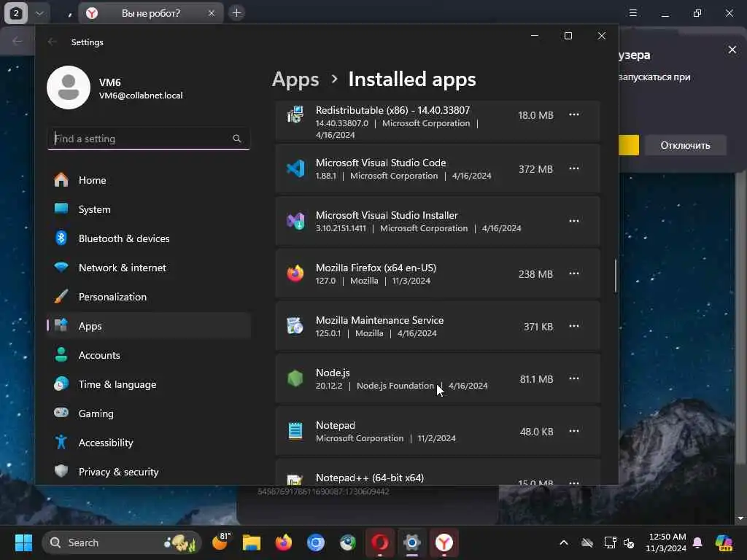Click the Notepad app icon in list
Screen dimensions: 747x560
295,431
